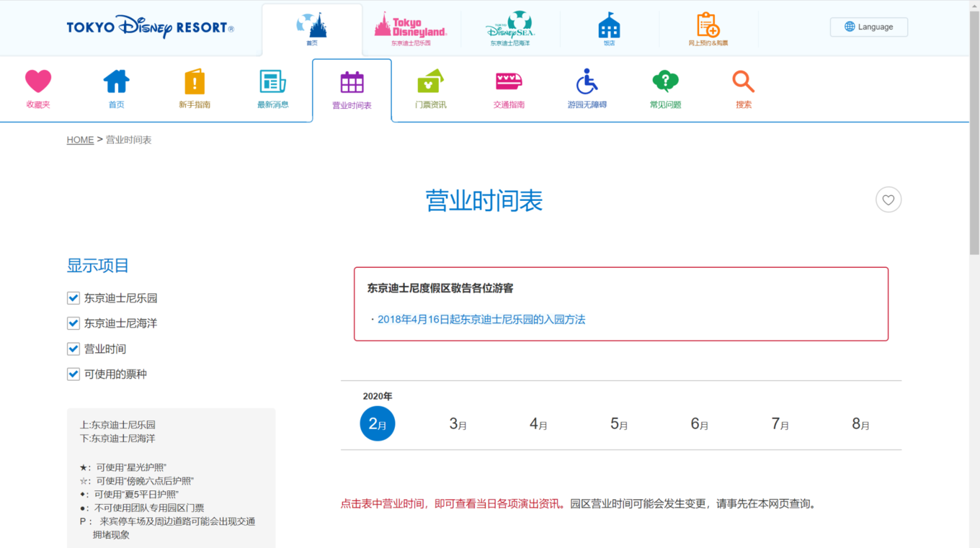The image size is (980, 548).
Task: Click the 显示项目 heading
Action: click(98, 266)
